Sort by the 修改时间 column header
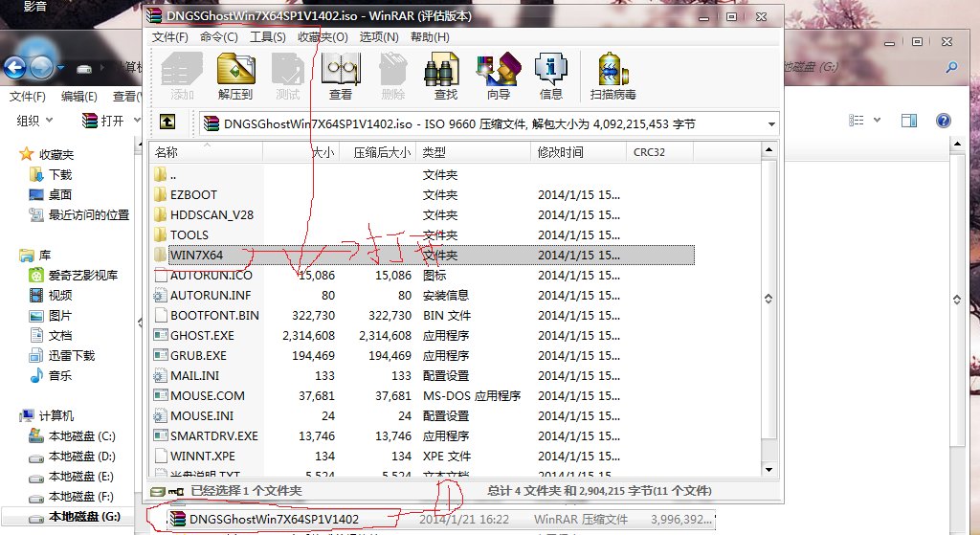The height and width of the screenshot is (535, 980). 579,152
